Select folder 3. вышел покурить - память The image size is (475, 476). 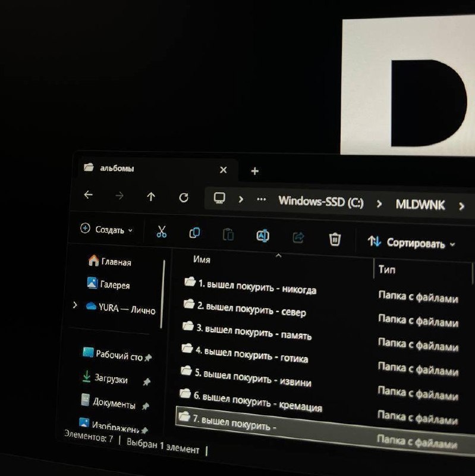(247, 331)
